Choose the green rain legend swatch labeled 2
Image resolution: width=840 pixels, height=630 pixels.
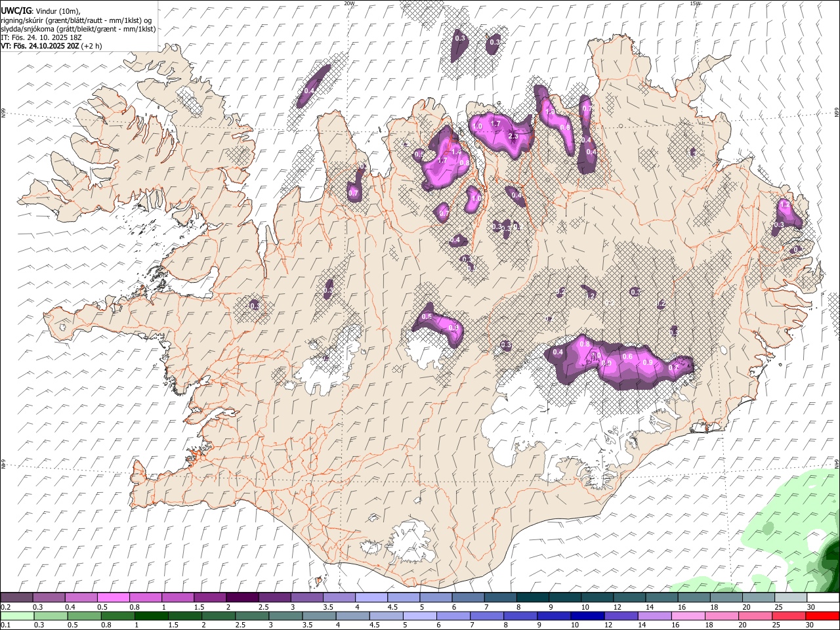tap(218, 616)
